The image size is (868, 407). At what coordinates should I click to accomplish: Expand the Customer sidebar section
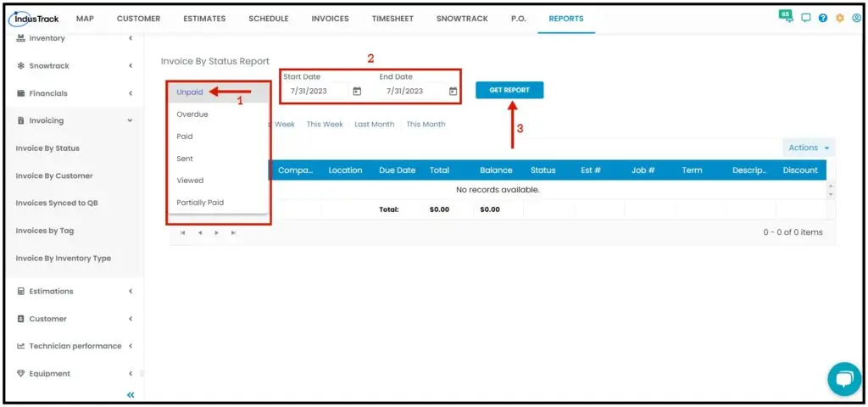pyautogui.click(x=131, y=319)
